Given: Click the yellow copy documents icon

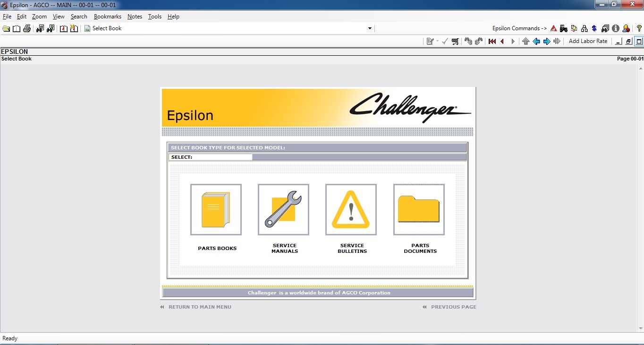Looking at the screenshot, I should pos(574,28).
